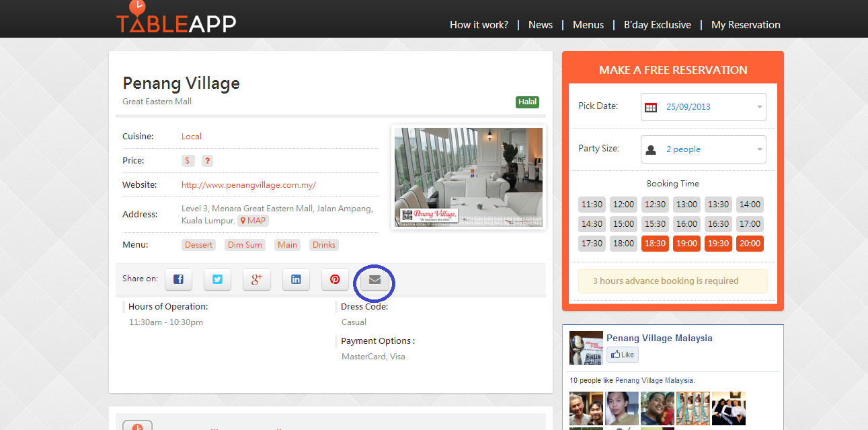Select the 15:30 time slot

tap(655, 224)
